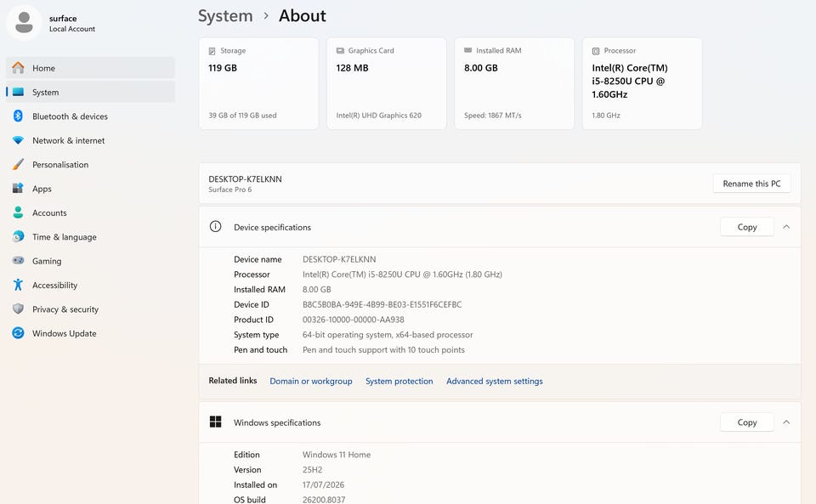This screenshot has width=816, height=504.
Task: Click the Network wifi icon in sidebar
Action: pyautogui.click(x=18, y=140)
